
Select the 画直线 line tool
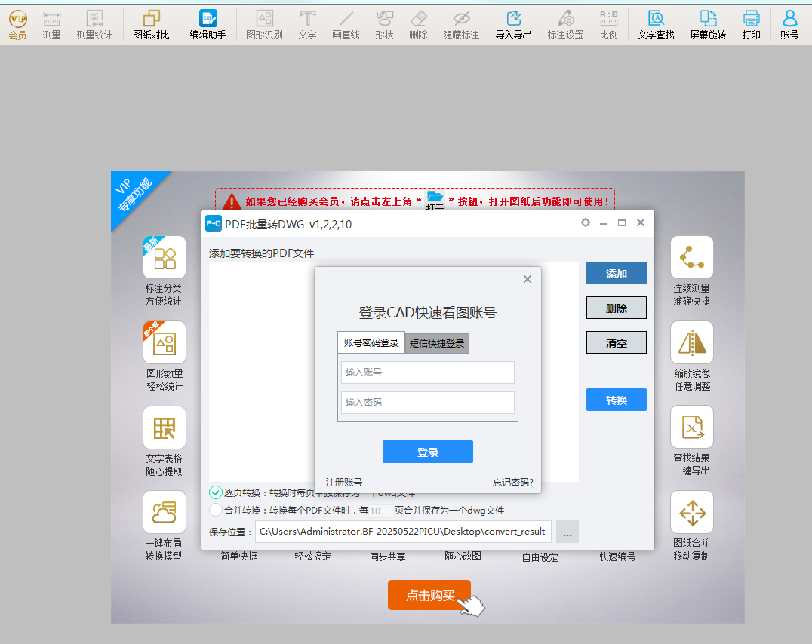346,25
